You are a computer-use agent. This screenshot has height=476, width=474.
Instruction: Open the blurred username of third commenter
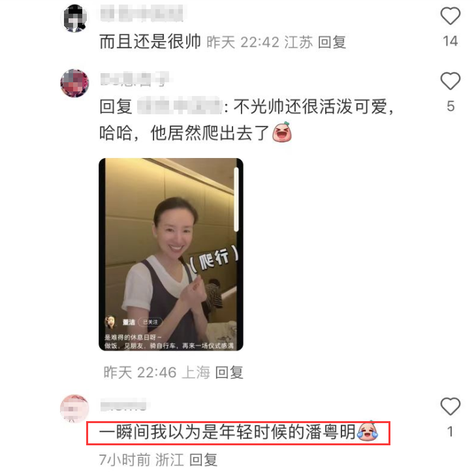click(123, 405)
